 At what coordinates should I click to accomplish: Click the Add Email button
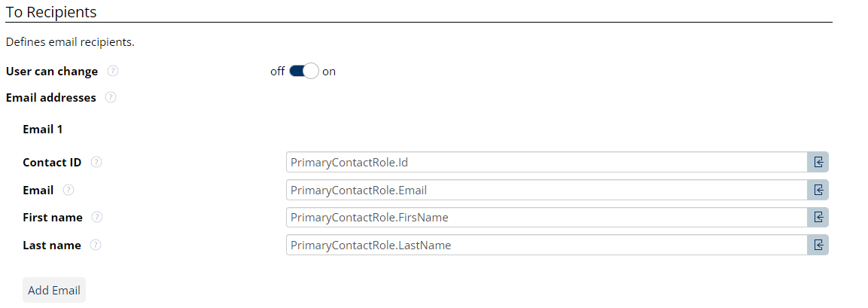pyautogui.click(x=54, y=290)
